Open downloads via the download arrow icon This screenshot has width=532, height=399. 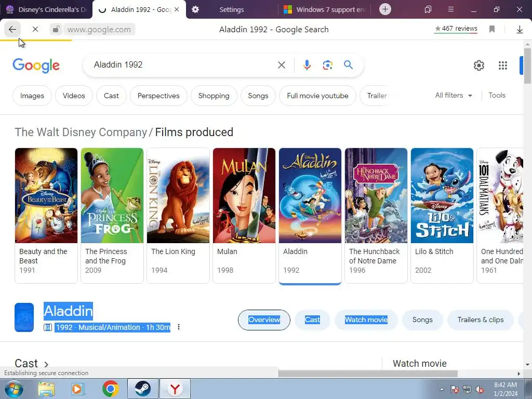(520, 30)
